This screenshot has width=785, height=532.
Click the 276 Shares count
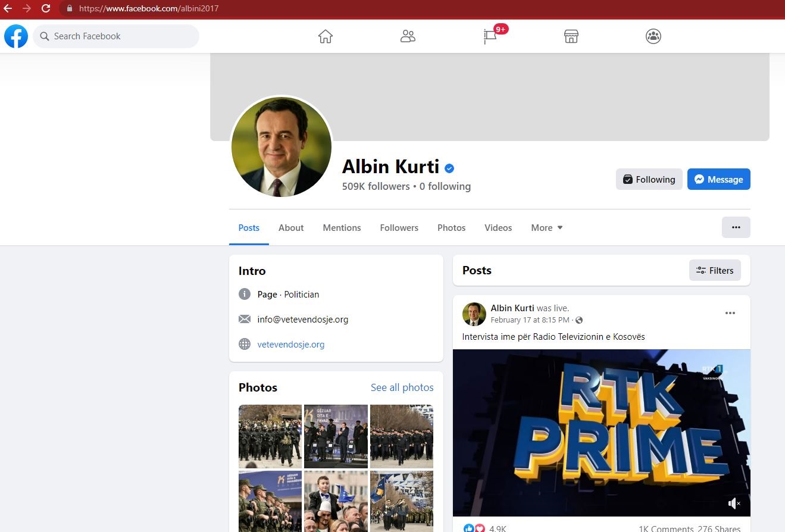pyautogui.click(x=719, y=528)
